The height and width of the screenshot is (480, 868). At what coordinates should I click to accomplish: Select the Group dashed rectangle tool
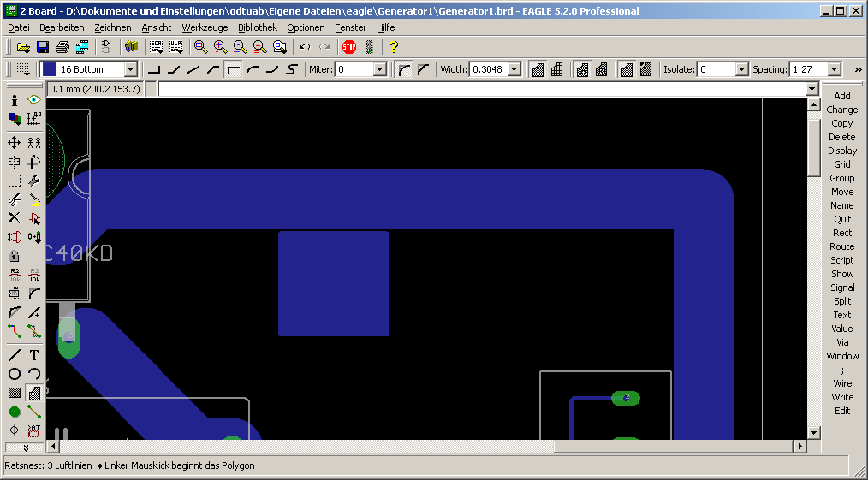tap(15, 181)
